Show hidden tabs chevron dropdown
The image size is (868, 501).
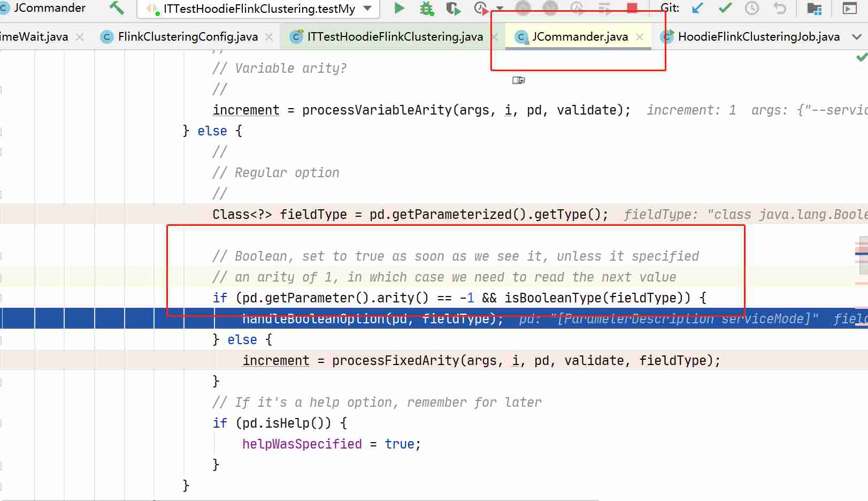coord(856,37)
